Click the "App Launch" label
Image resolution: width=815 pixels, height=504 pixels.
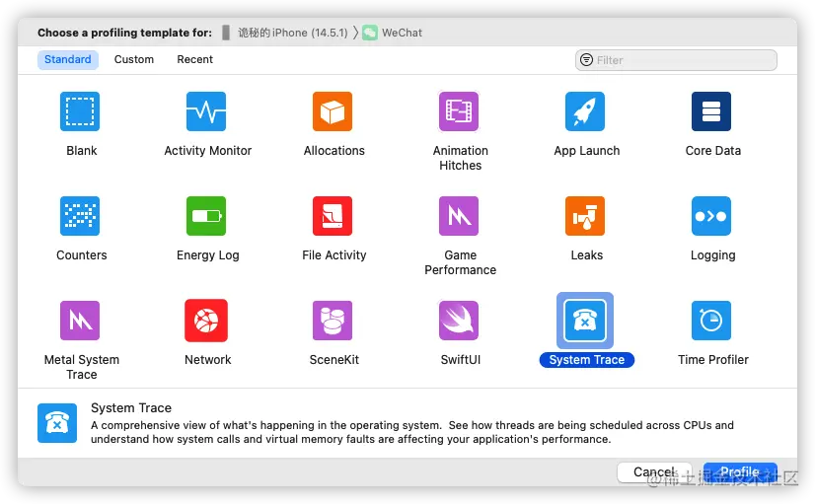coord(587,151)
